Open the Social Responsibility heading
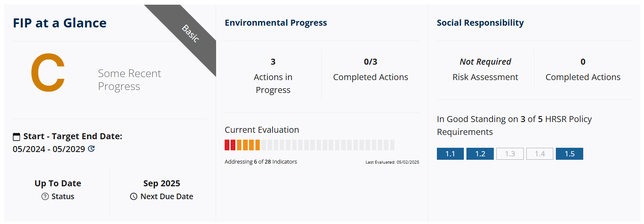644x224 pixels. (x=480, y=23)
